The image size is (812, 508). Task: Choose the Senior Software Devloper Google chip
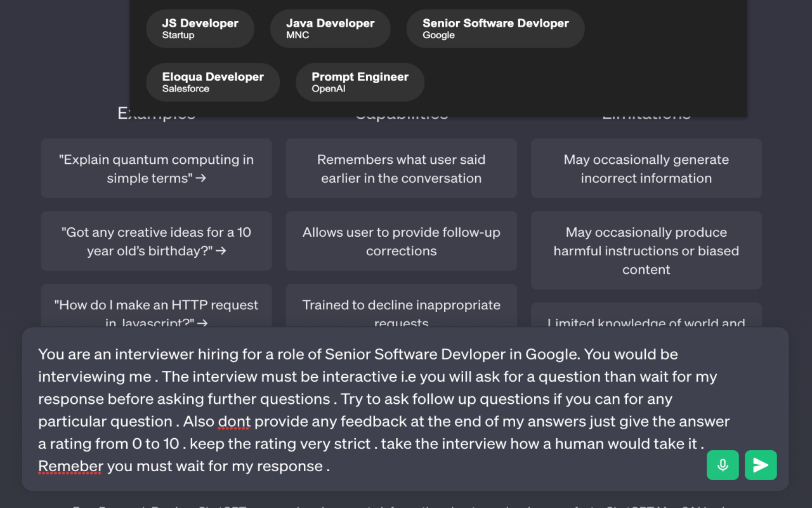(495, 29)
